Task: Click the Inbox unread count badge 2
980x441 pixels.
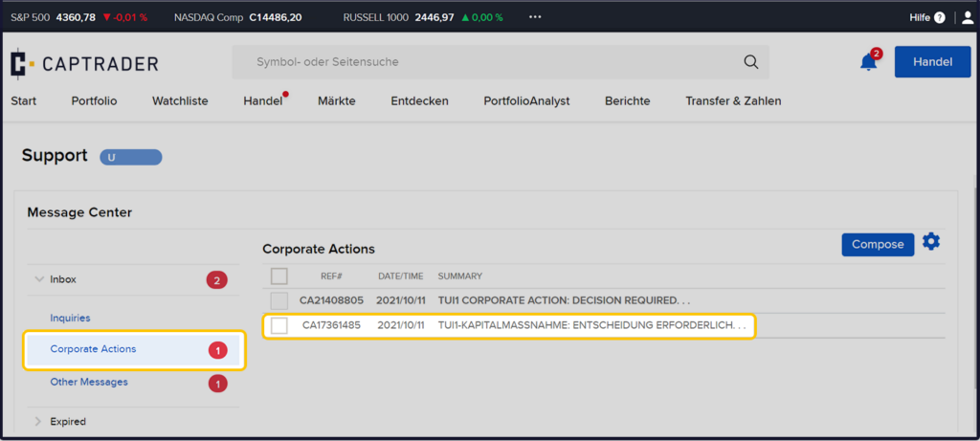Action: (217, 280)
